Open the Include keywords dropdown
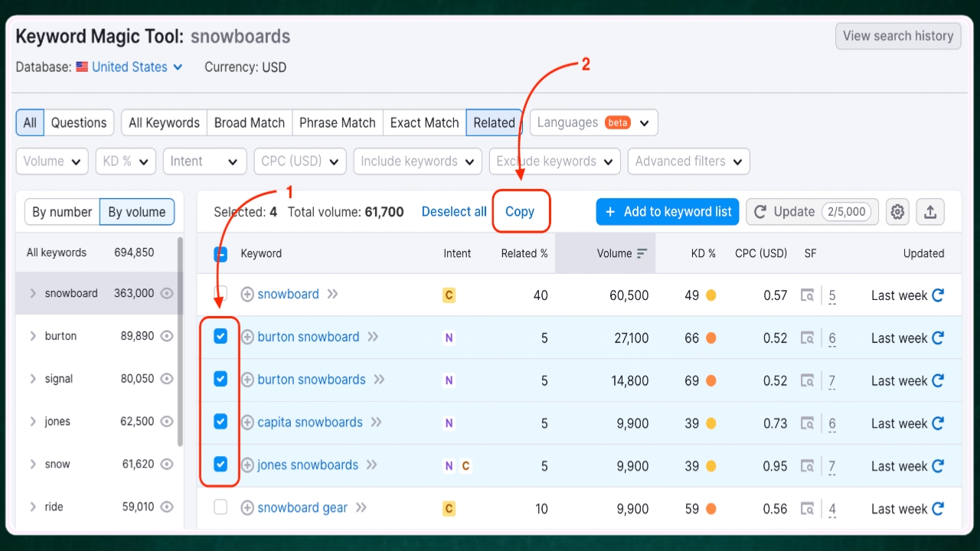 [417, 161]
